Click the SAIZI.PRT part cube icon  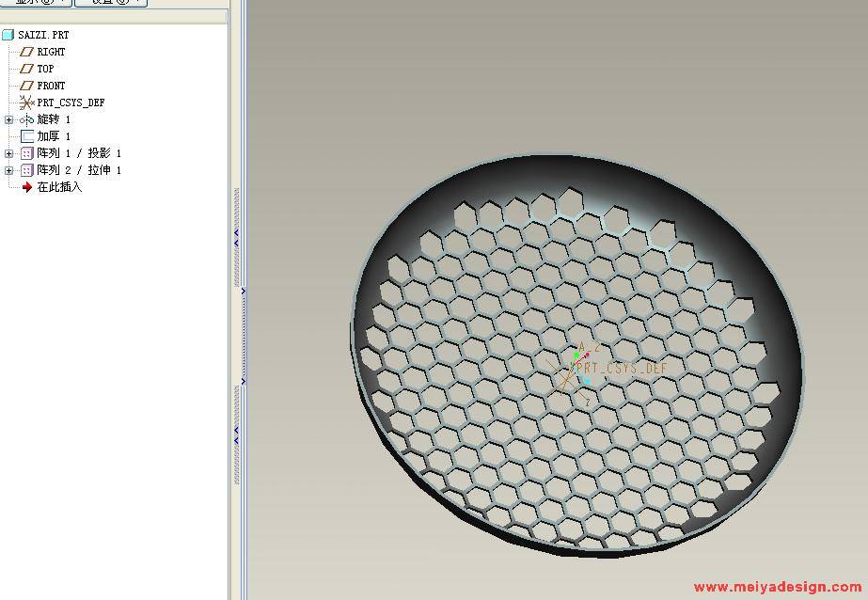(8, 35)
